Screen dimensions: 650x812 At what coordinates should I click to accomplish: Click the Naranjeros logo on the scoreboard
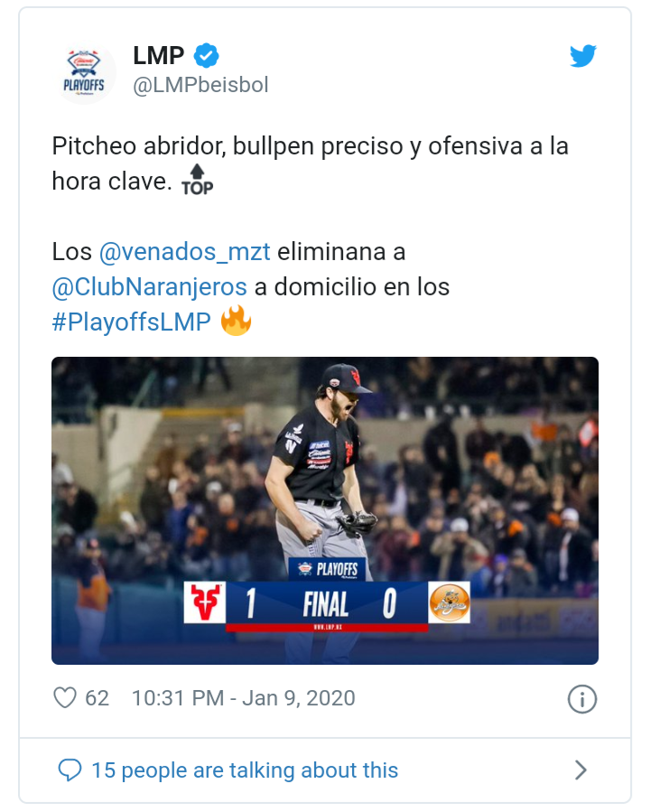449,602
